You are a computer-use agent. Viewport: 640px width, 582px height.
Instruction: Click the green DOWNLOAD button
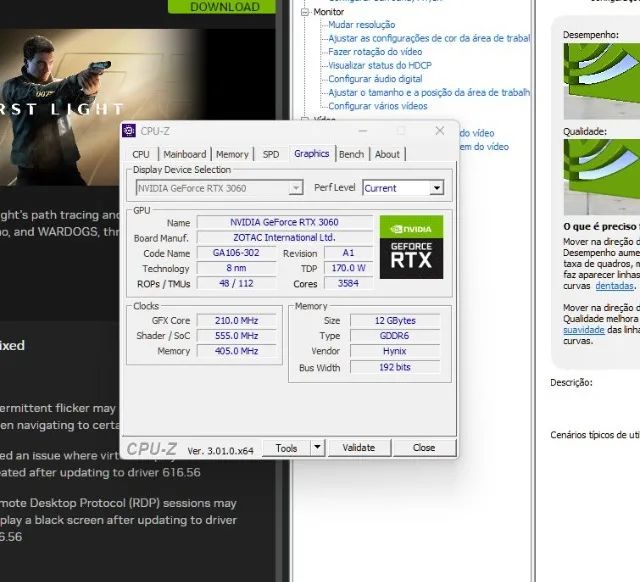pyautogui.click(x=222, y=7)
